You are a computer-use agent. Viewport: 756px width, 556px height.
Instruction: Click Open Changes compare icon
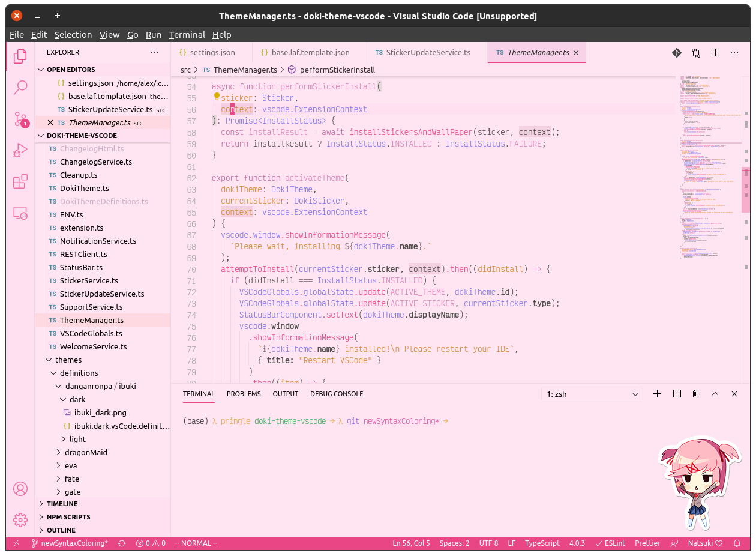[x=696, y=53]
